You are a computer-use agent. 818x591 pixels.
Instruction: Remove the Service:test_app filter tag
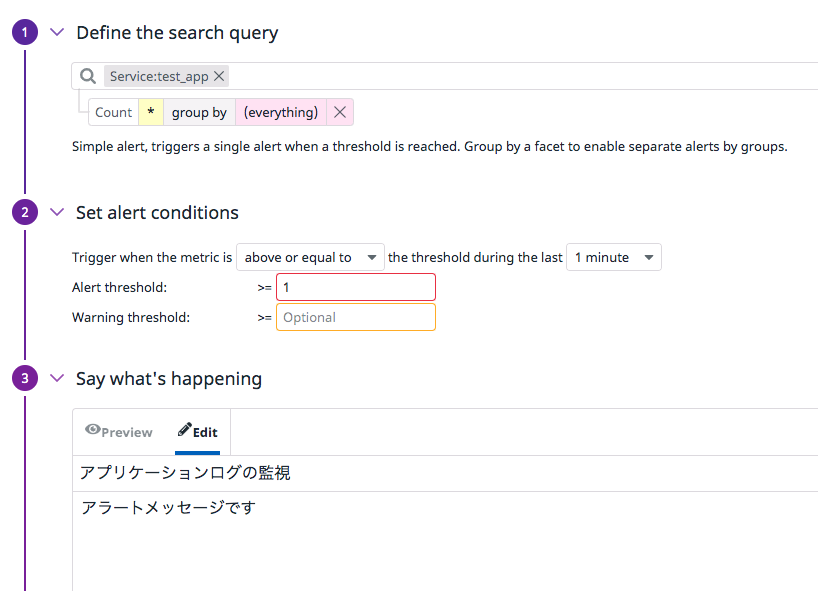(x=220, y=76)
